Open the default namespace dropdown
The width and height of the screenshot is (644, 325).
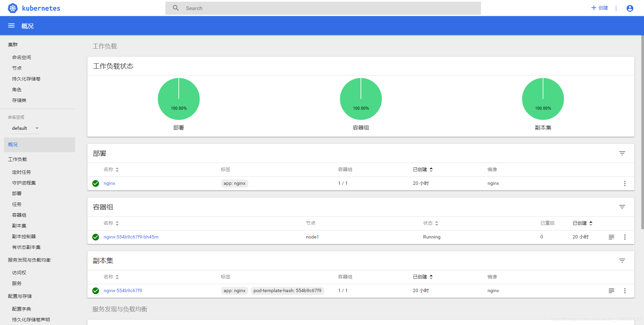click(25, 128)
